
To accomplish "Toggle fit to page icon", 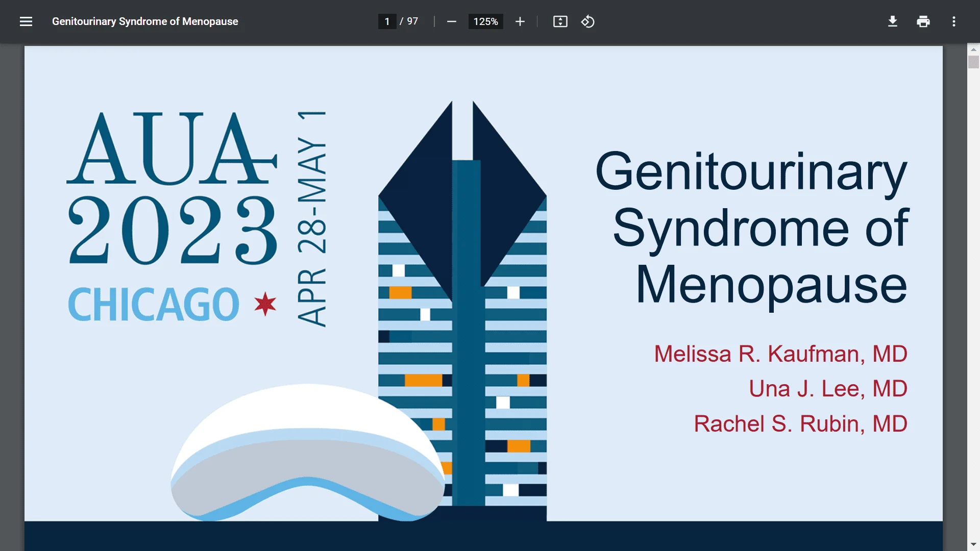I will [560, 21].
